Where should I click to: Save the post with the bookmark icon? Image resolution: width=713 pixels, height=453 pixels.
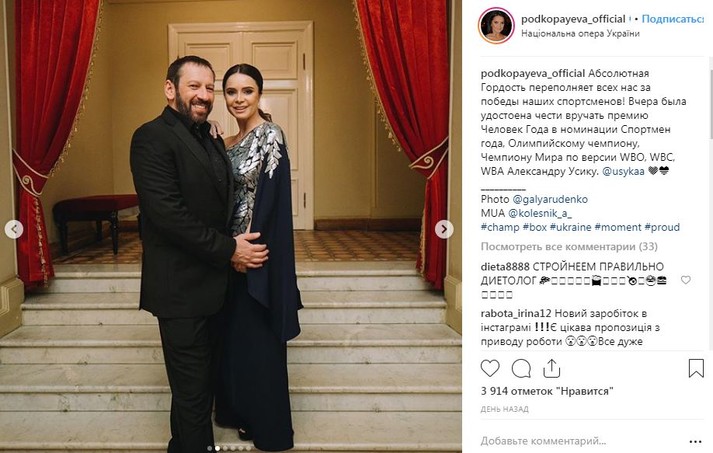point(696,368)
